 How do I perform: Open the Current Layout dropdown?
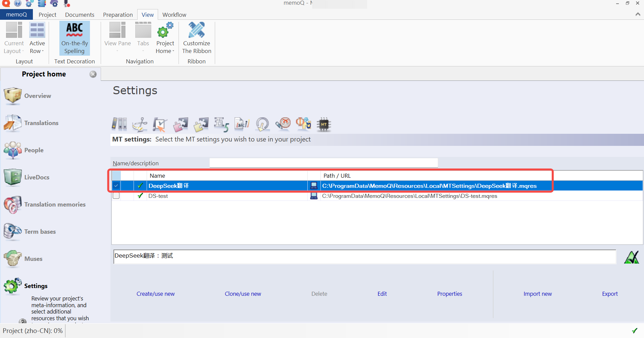(14, 38)
